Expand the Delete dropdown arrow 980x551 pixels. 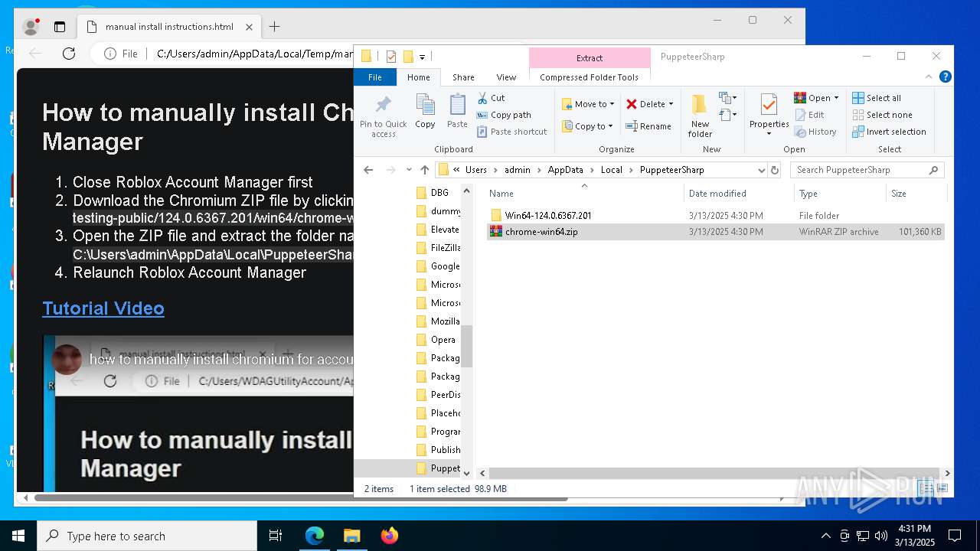point(671,104)
